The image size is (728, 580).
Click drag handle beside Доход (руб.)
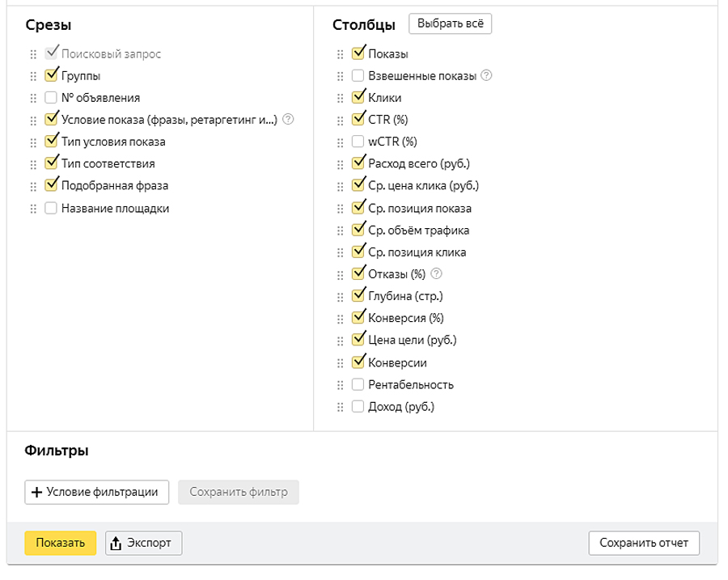(340, 407)
